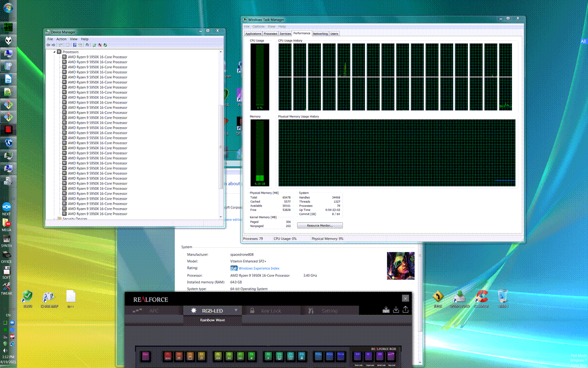588x368 pixels.
Task: Open the RGB-LED tab dropdown arrow
Action: [x=236, y=310]
